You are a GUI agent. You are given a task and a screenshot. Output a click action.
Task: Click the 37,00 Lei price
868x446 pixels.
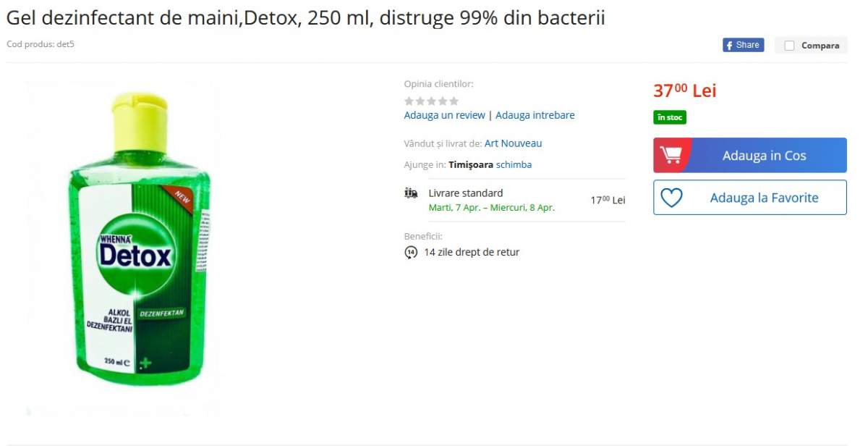(684, 91)
